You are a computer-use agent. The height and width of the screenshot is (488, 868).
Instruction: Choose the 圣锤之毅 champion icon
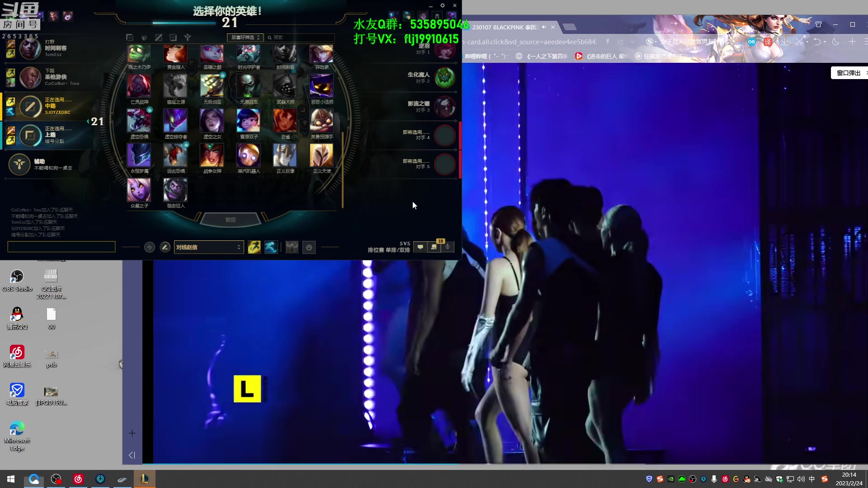pos(212,53)
